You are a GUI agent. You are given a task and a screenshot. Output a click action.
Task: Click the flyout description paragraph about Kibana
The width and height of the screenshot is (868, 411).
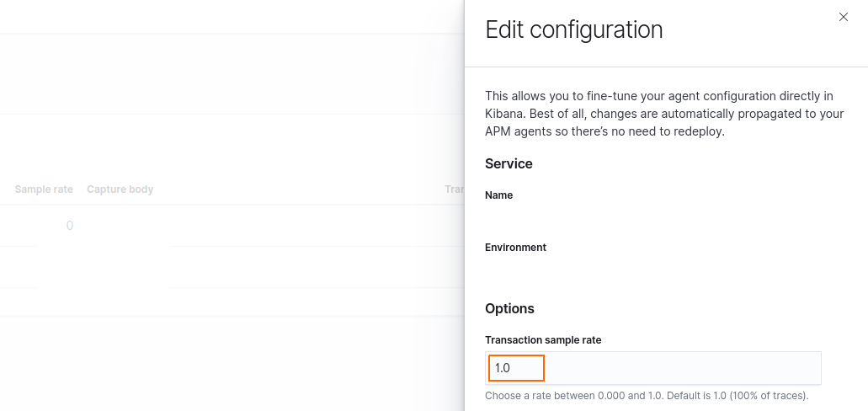(x=664, y=114)
